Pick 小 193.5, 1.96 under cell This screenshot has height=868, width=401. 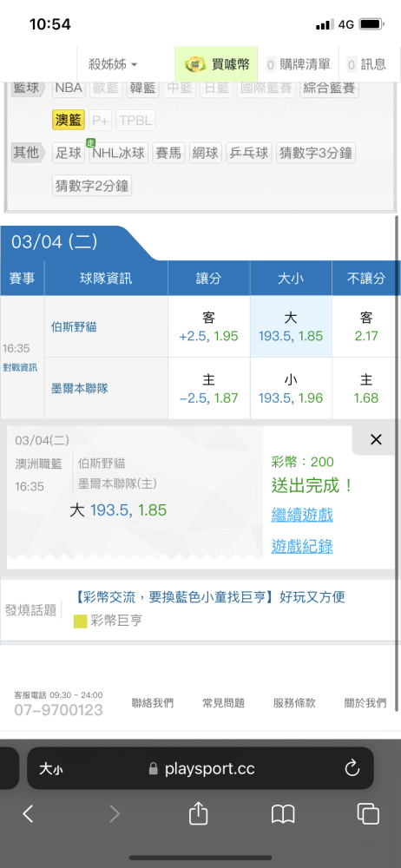[291, 388]
